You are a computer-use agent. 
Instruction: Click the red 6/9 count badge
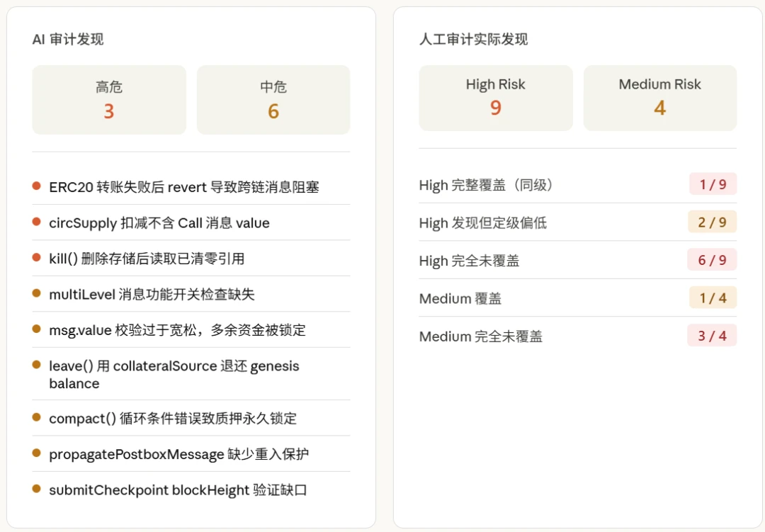pos(712,260)
